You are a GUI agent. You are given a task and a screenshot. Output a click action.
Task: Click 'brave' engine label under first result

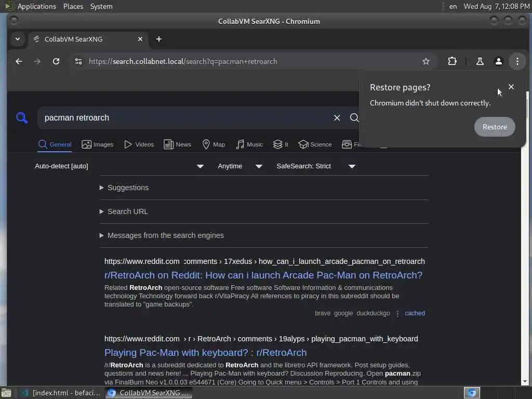[x=322, y=313]
